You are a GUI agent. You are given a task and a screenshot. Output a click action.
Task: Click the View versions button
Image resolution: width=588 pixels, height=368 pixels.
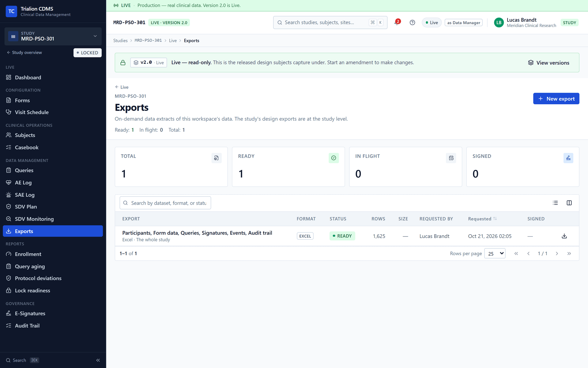pyautogui.click(x=548, y=63)
